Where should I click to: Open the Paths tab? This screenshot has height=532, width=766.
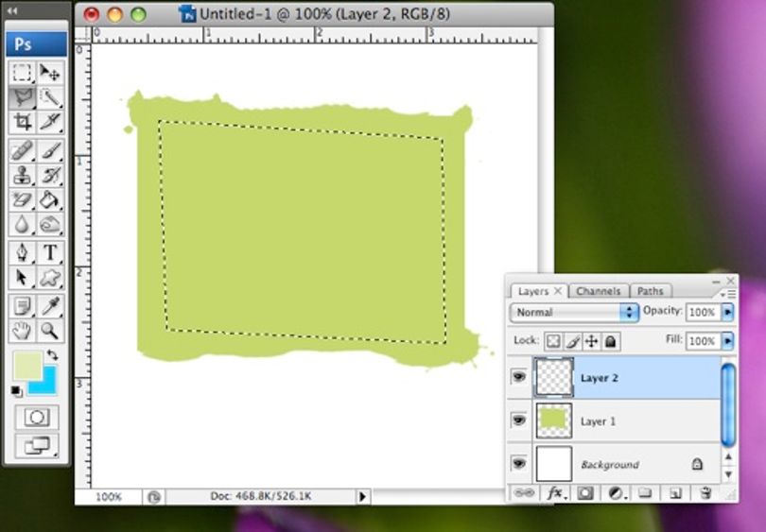651,291
